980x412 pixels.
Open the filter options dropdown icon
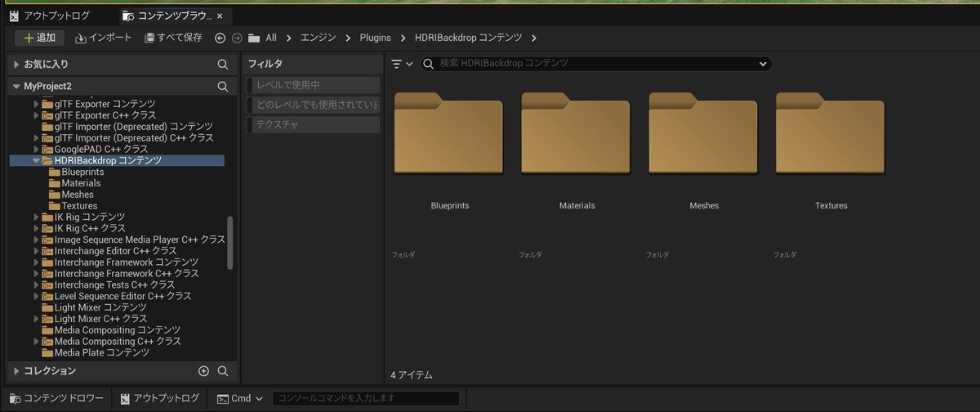[402, 64]
